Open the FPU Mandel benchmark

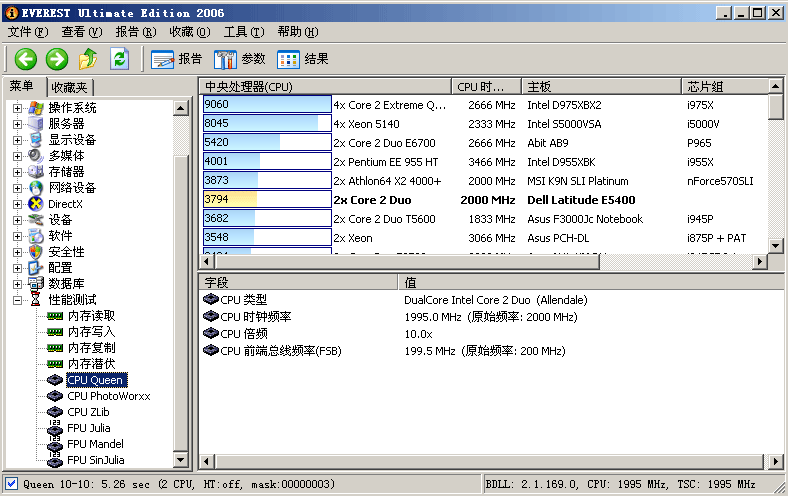95,444
